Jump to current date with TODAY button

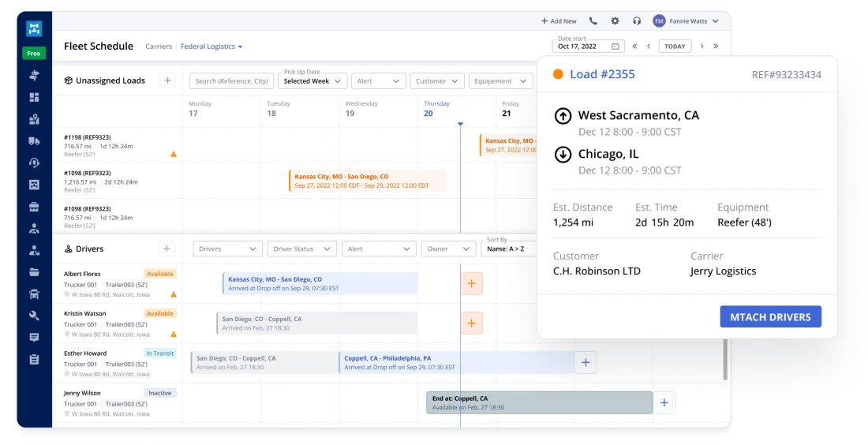(674, 47)
